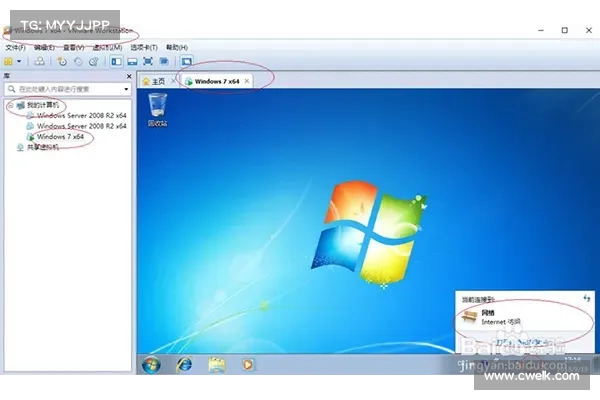Toggle the thumbnail bar view button
The width and height of the screenshot is (600, 400).
132,62
